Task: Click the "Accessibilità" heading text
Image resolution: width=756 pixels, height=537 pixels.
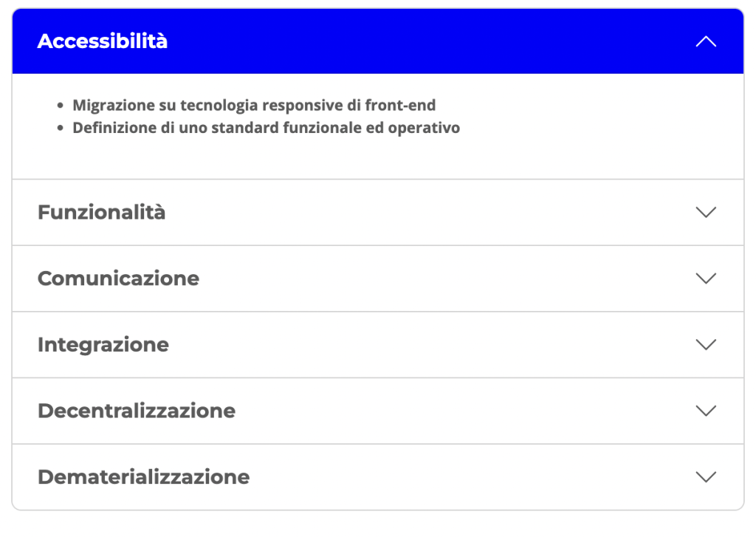Action: pyautogui.click(x=103, y=41)
